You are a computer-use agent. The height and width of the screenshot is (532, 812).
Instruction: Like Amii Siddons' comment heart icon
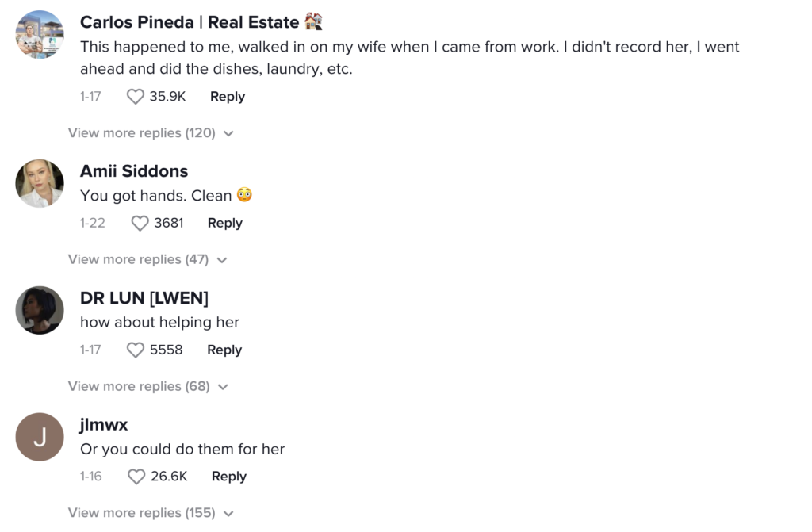tap(140, 224)
